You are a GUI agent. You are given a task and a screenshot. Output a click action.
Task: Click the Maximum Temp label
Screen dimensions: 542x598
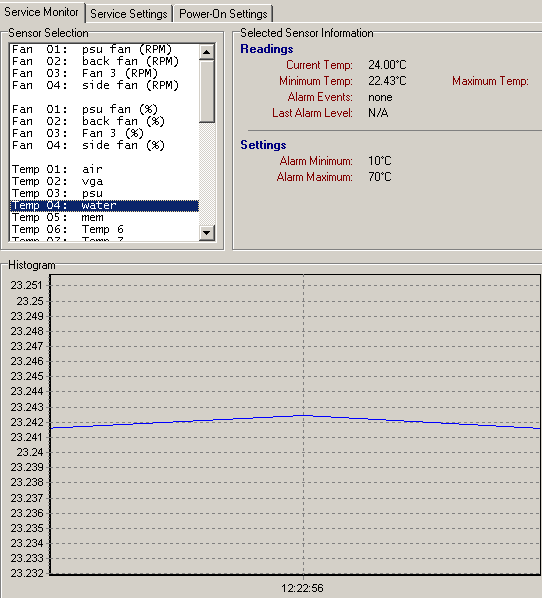491,81
